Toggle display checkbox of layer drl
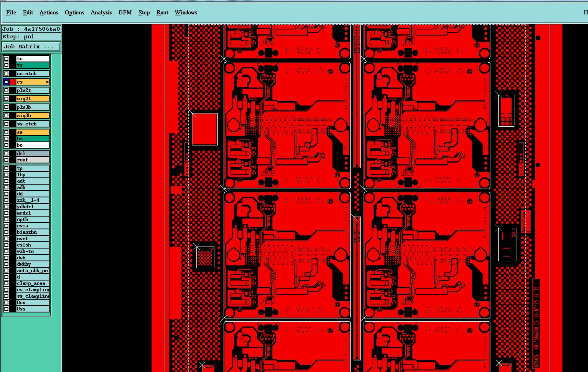Image resolution: width=588 pixels, height=372 pixels. pos(6,153)
